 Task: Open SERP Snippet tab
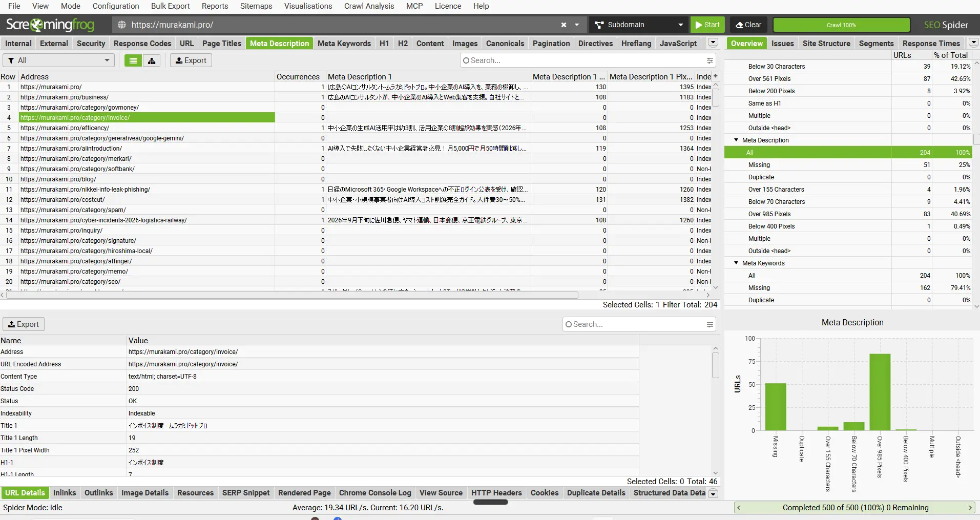246,493
